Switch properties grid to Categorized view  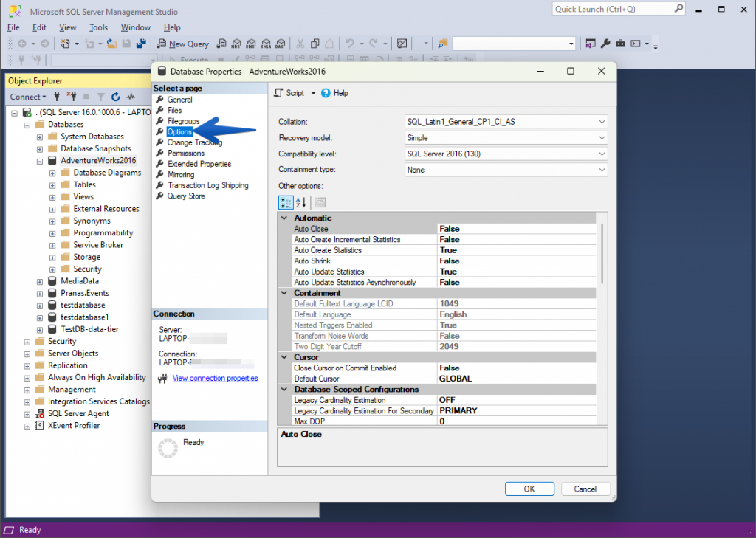[x=286, y=202]
